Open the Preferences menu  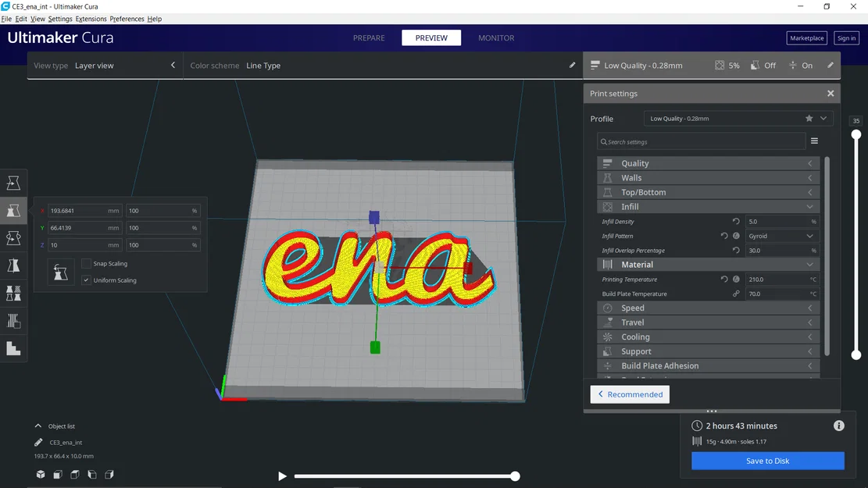tap(127, 19)
